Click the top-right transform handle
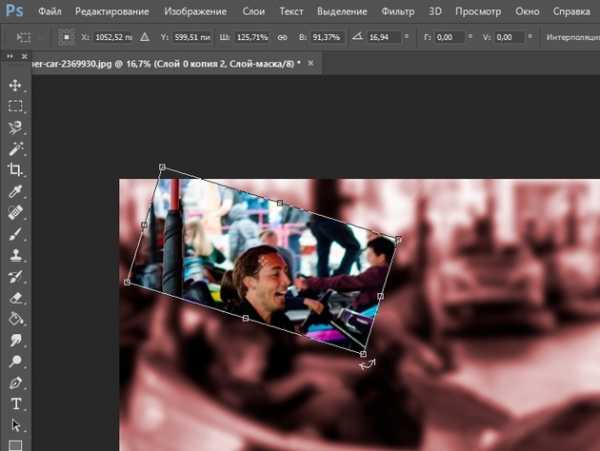600x451 pixels. 398,239
